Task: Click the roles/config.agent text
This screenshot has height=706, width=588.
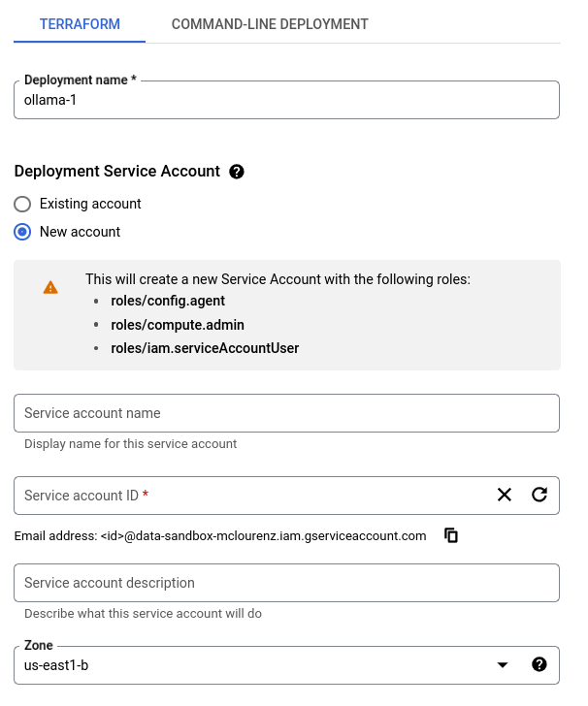Action: pyautogui.click(x=168, y=301)
